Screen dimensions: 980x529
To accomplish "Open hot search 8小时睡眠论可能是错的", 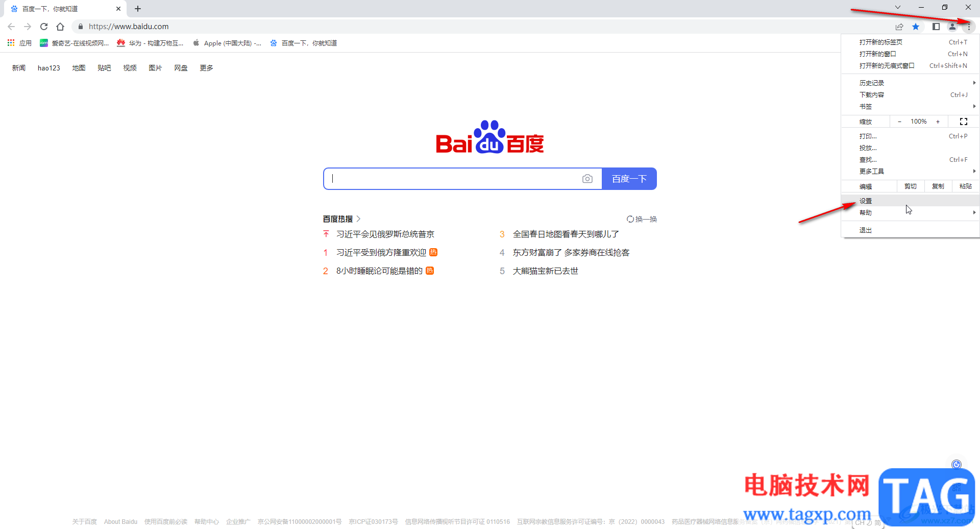I will point(379,271).
